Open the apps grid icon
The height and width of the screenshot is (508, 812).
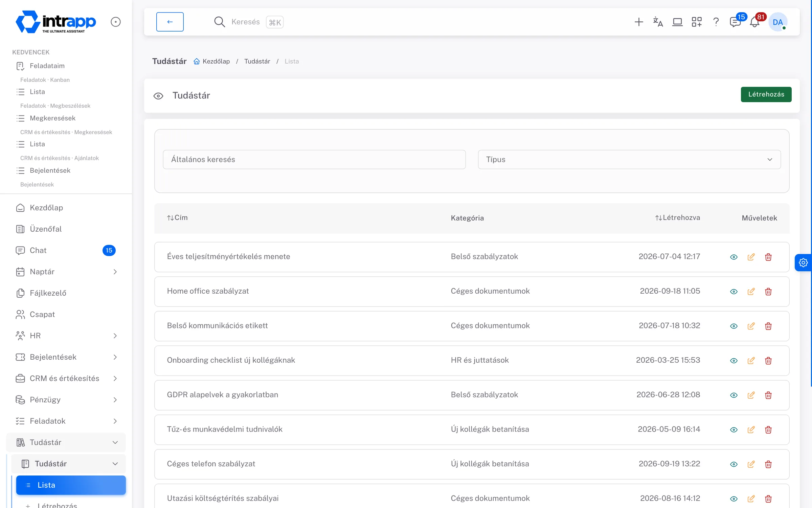tap(697, 22)
